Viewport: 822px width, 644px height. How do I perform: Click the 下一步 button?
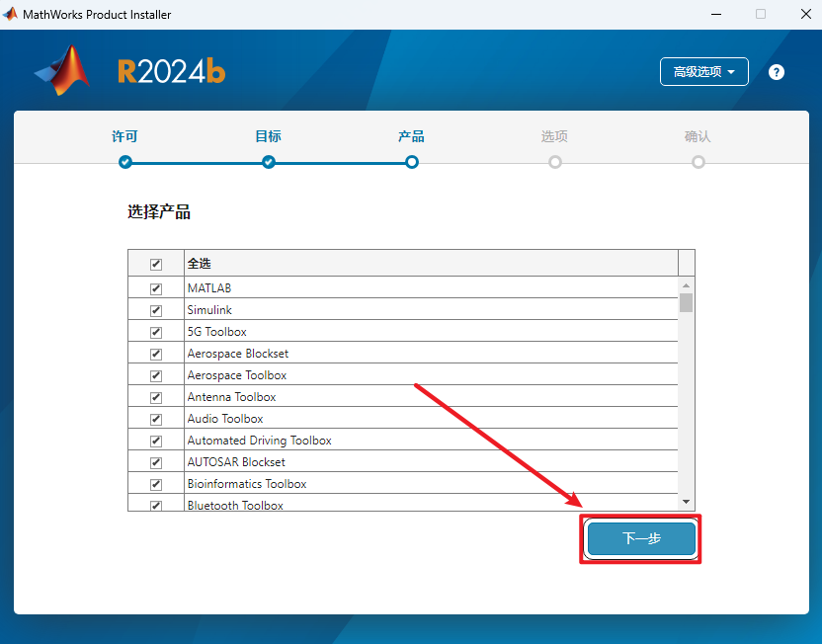pyautogui.click(x=641, y=538)
